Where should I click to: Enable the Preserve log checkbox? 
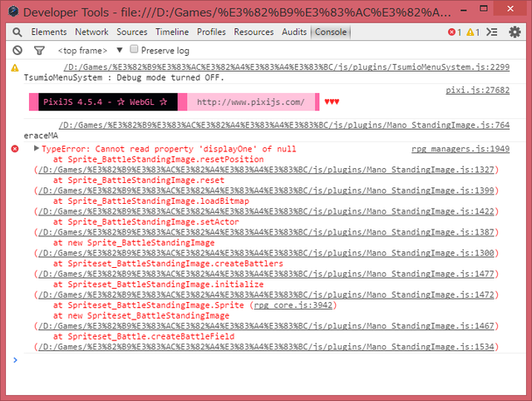point(134,49)
